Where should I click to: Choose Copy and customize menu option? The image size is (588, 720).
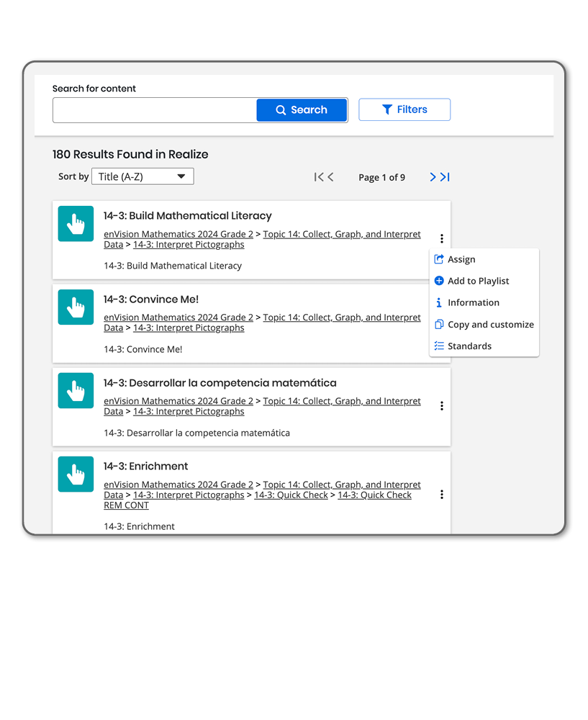(490, 325)
